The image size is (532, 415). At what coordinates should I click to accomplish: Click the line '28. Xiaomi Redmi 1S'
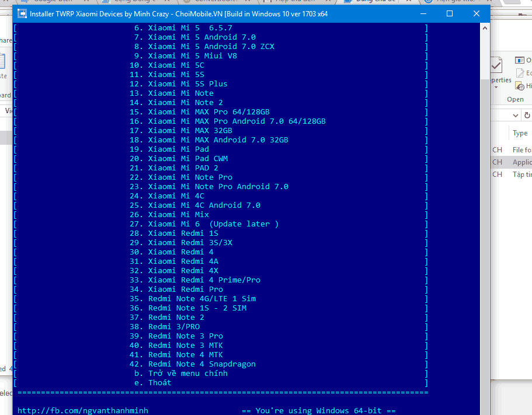click(173, 233)
